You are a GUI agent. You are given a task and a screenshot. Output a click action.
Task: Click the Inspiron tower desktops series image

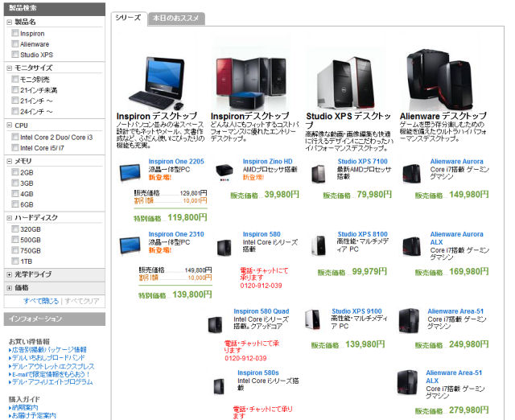click(250, 83)
